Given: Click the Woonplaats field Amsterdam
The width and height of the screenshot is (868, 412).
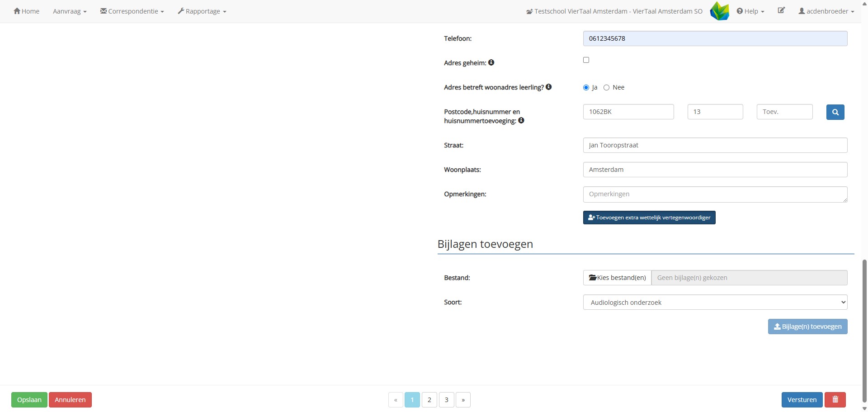Looking at the screenshot, I should point(715,170).
